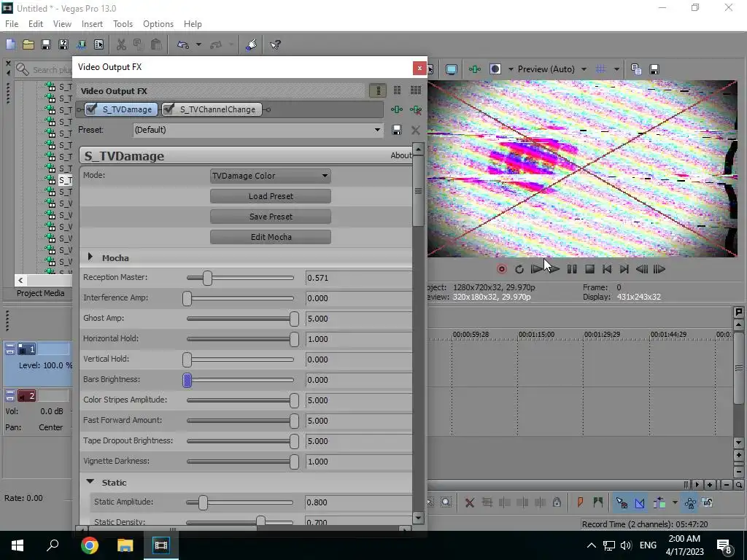Step to the next frame
This screenshot has width=747, height=560.
tap(659, 269)
